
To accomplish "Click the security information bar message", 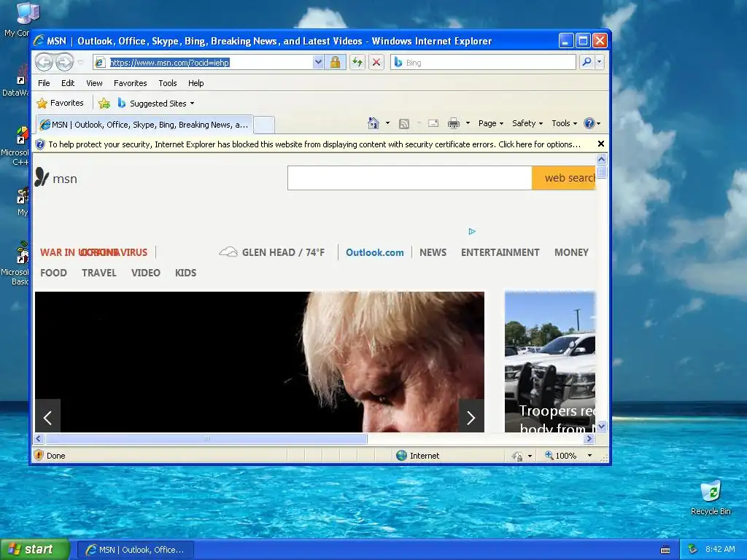I will [x=314, y=144].
